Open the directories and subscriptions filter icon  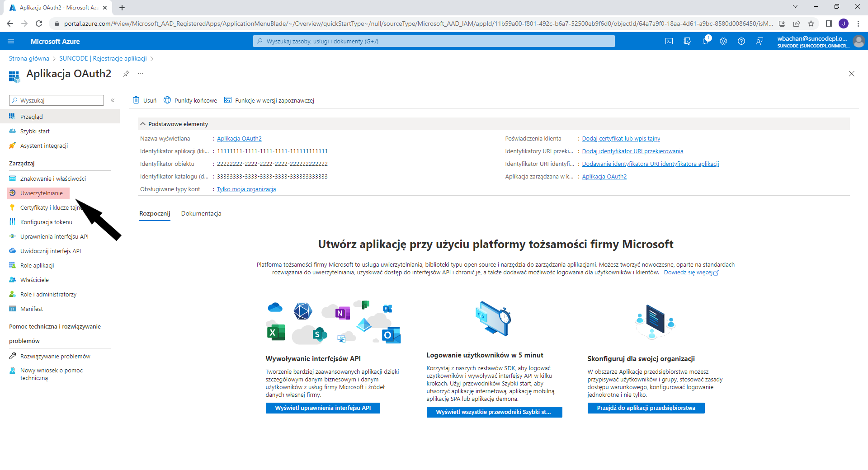click(x=687, y=41)
